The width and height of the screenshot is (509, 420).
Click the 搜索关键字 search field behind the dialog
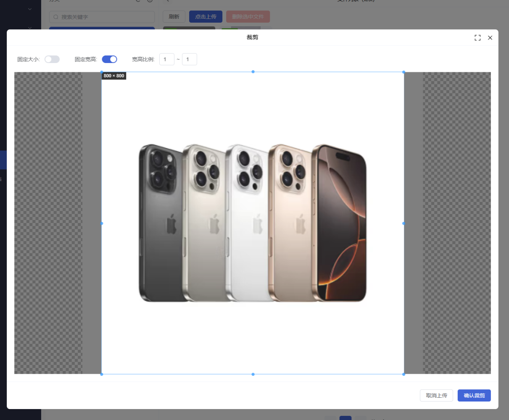(x=102, y=17)
